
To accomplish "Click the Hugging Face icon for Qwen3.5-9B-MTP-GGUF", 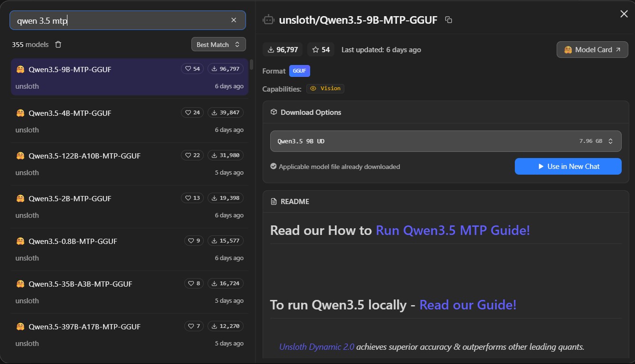I will coord(20,69).
